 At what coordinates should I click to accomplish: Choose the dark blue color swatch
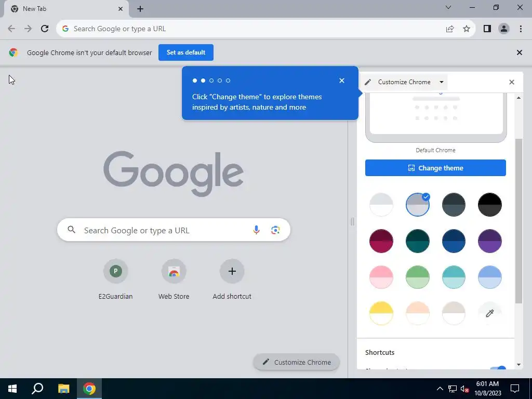(x=454, y=241)
